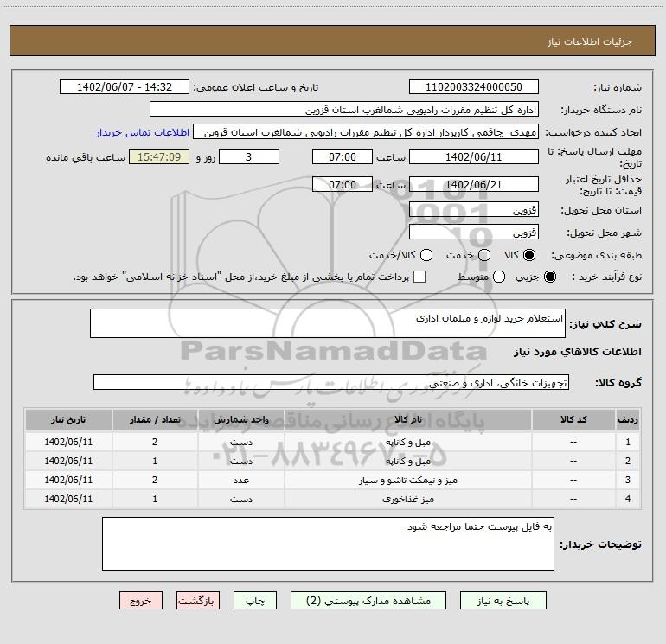
Task: Click the پاسخ به نیاز button
Action: (503, 601)
